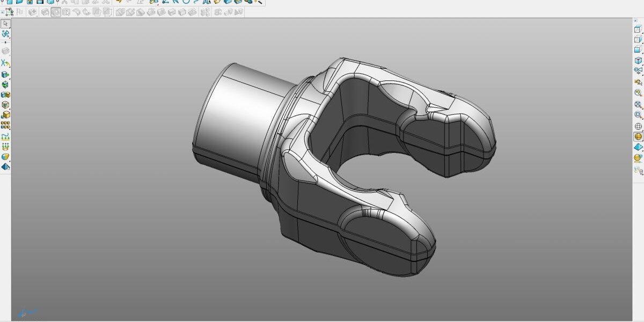The image size is (644, 322).
Task: Click the X with yellow arrow icon
Action: (x=5, y=63)
